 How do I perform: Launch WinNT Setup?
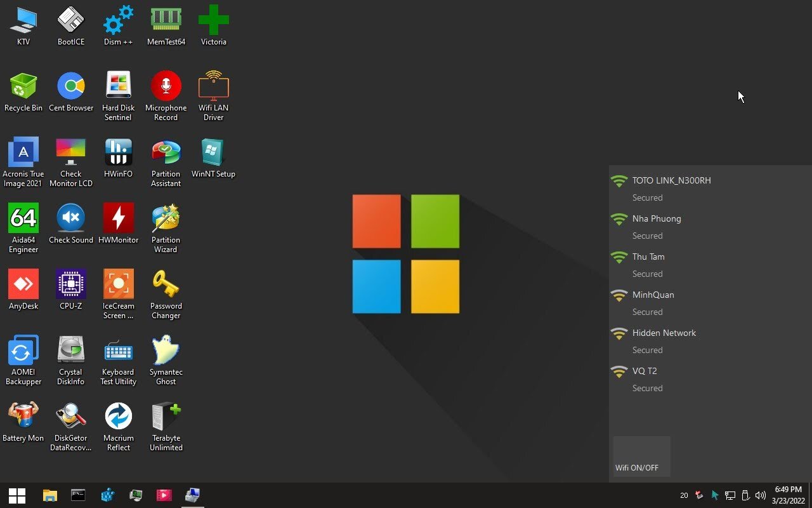pos(214,157)
